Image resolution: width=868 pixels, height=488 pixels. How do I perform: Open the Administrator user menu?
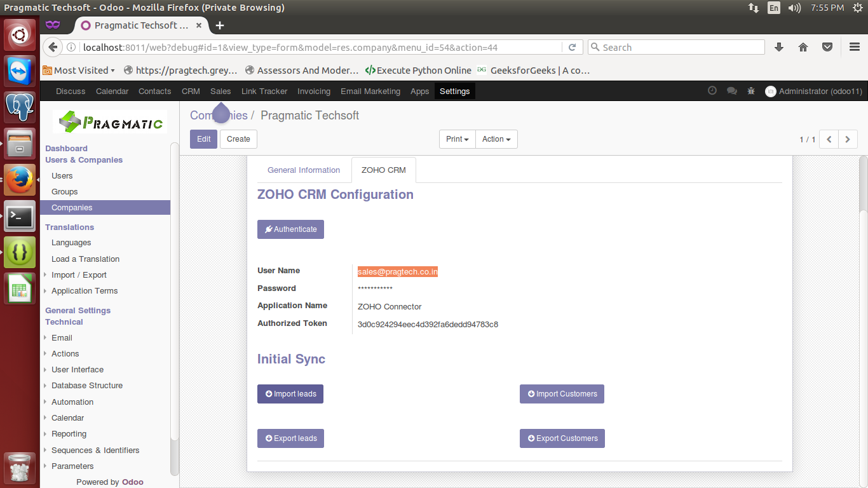coord(813,91)
